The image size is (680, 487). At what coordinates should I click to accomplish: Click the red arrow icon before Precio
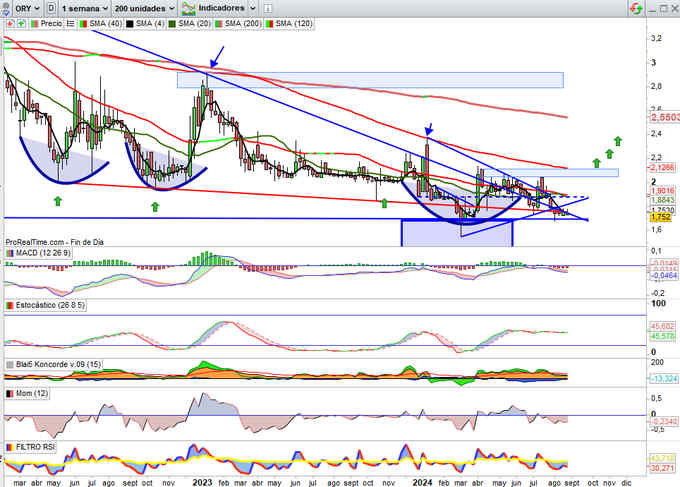click(x=10, y=23)
